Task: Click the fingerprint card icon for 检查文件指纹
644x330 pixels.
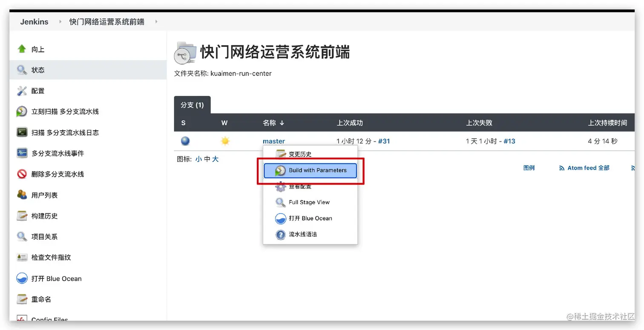Action: pos(22,257)
